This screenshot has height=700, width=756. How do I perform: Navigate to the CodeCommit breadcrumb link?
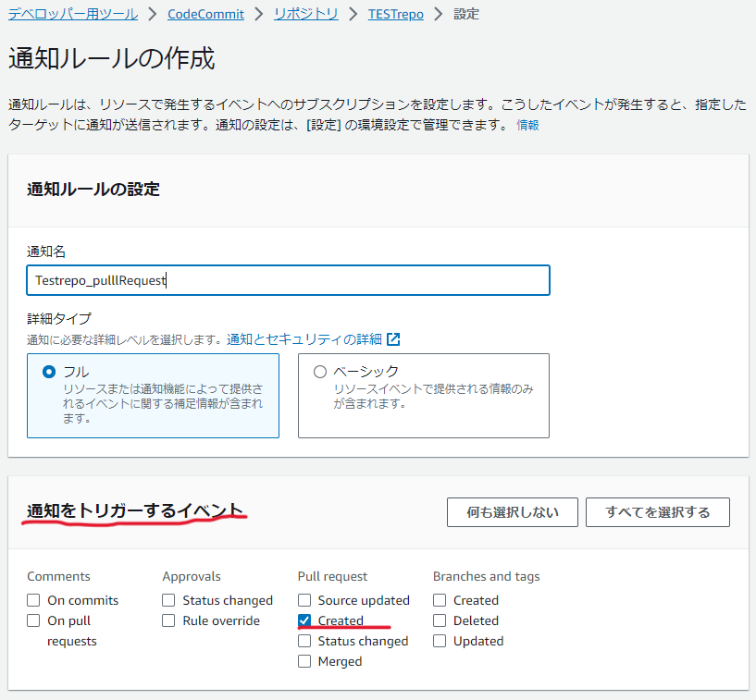point(205,14)
